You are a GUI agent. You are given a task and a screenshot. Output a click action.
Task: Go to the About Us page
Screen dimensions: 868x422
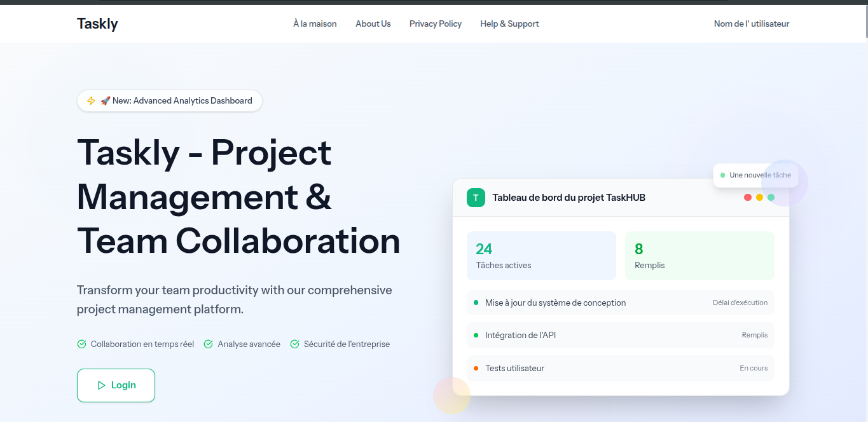point(373,24)
